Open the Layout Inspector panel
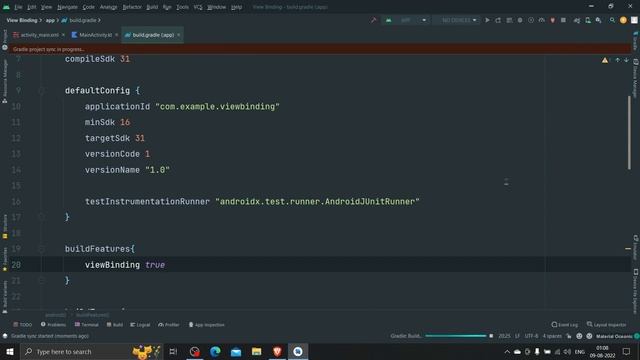Image resolution: width=640 pixels, height=360 pixels. coord(607,325)
